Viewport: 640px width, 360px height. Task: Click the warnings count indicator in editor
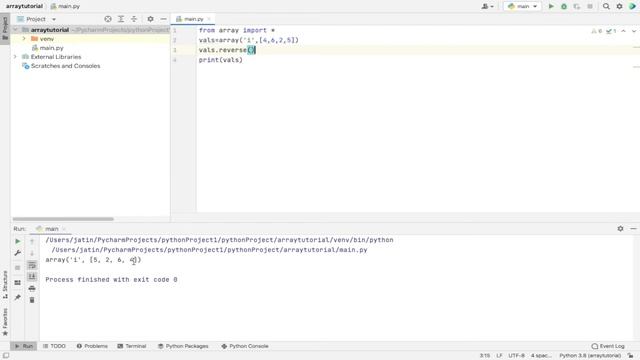(596, 31)
